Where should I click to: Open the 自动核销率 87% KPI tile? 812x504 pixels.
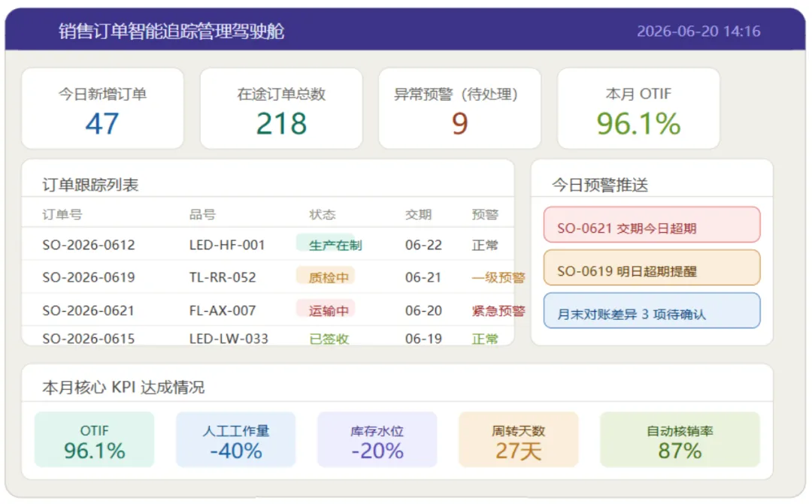point(680,439)
